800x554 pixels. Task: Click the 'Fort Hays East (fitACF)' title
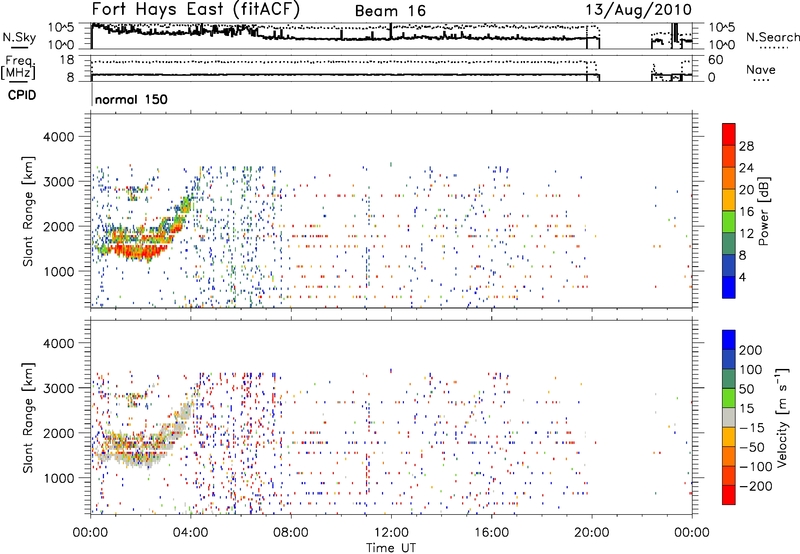pyautogui.click(x=196, y=10)
